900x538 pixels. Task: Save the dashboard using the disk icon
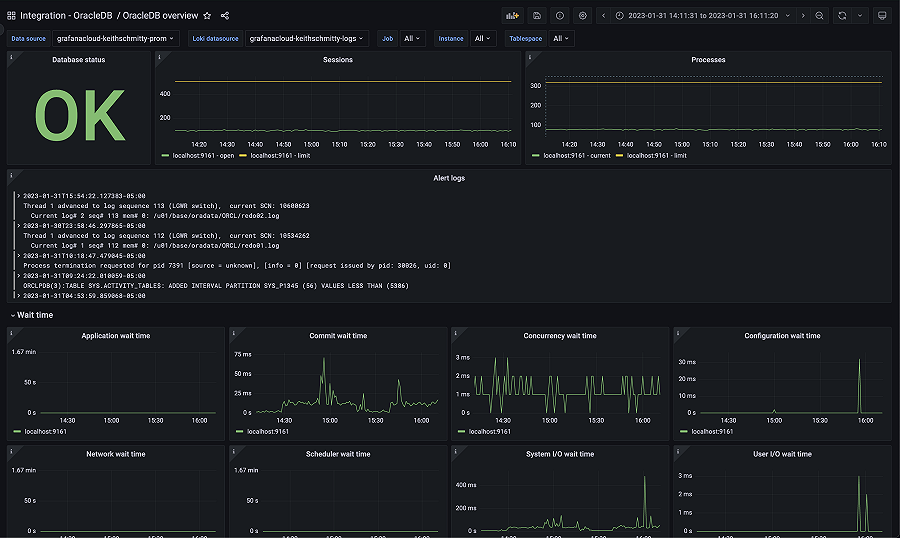(537, 16)
